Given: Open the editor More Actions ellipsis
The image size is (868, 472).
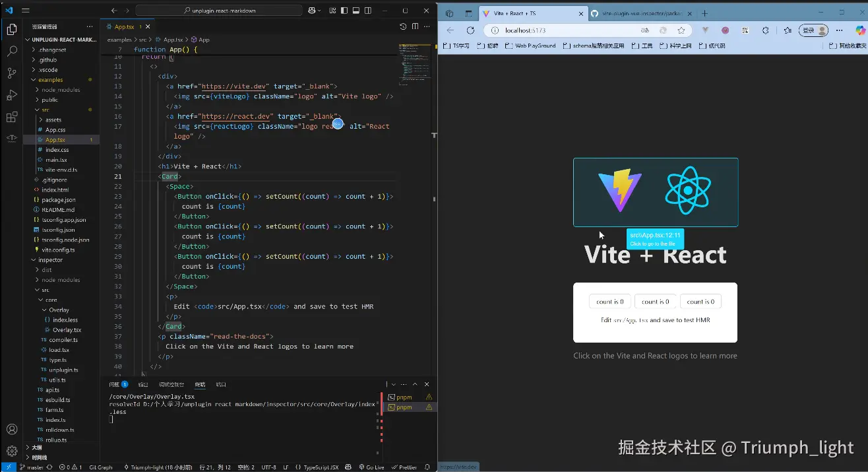Looking at the screenshot, I should point(427,26).
